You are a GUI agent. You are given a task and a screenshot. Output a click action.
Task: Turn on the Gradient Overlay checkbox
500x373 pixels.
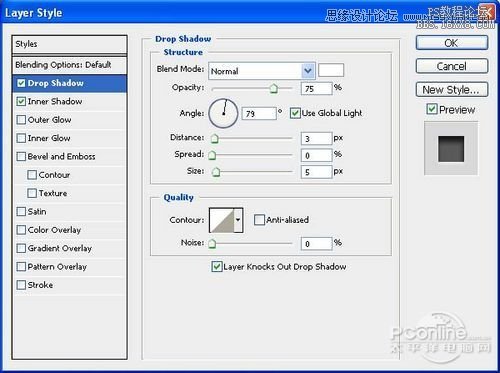click(x=21, y=248)
